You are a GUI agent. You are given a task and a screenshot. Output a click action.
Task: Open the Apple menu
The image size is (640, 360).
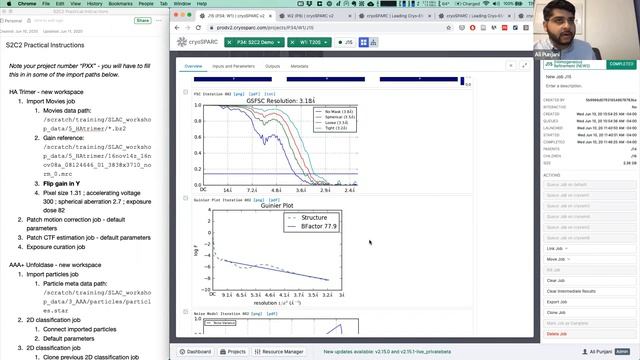pos(9,3)
